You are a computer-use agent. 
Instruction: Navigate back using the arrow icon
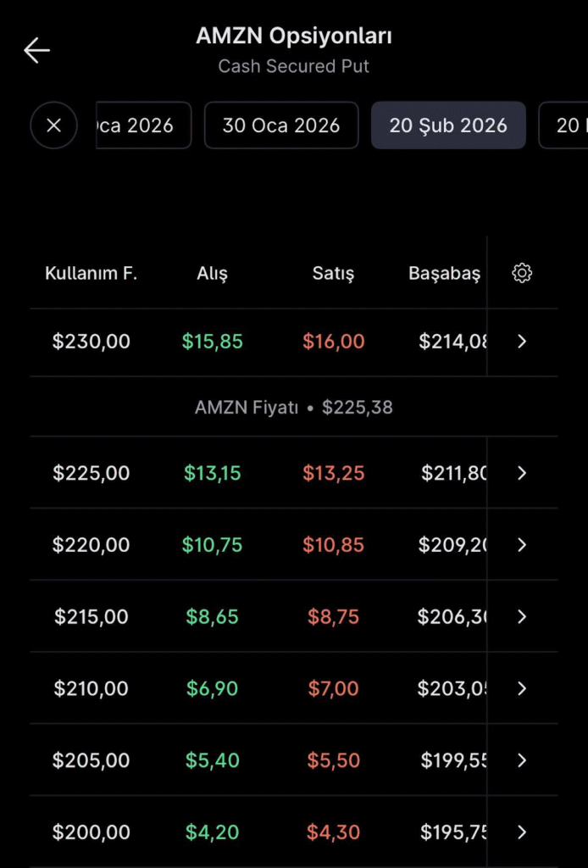click(36, 50)
